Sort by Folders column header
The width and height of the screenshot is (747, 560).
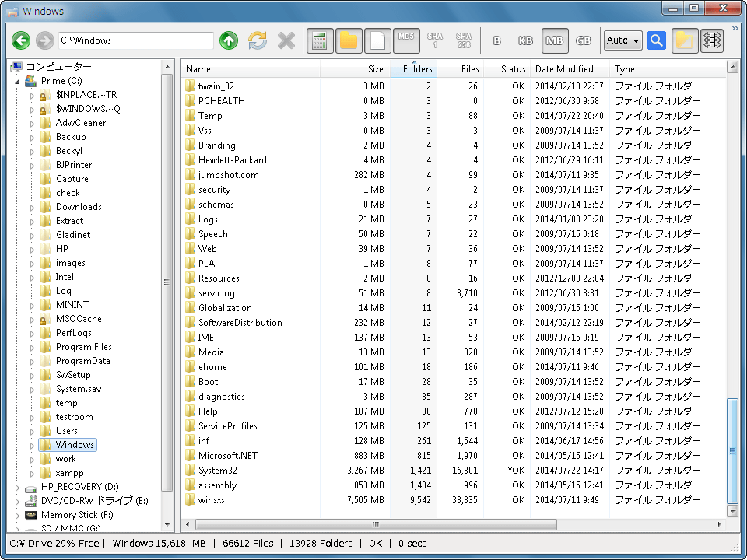pos(413,69)
